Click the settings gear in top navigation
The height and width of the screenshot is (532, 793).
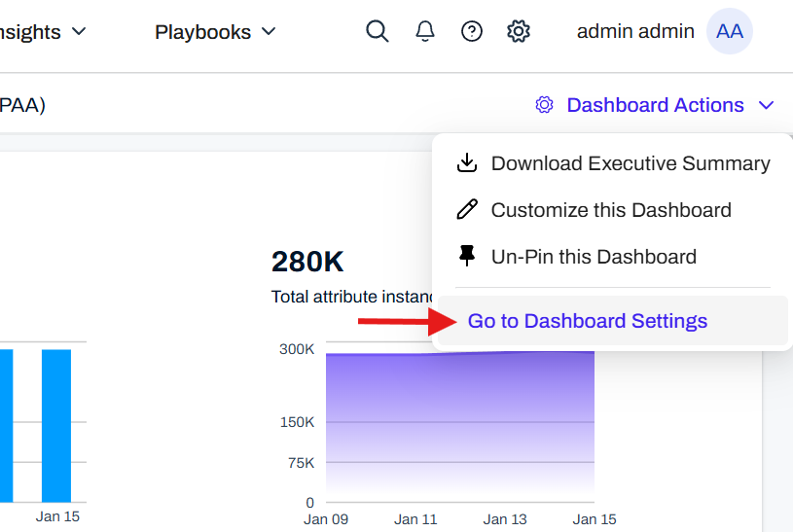(x=519, y=31)
